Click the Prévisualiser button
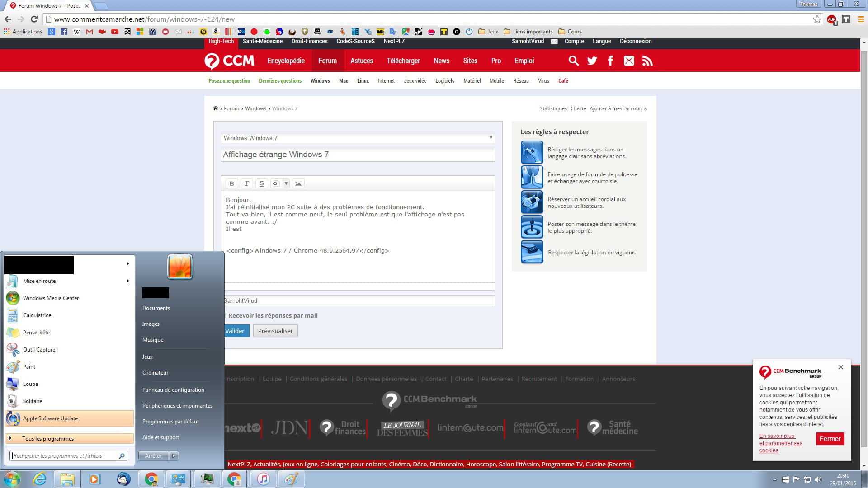The height and width of the screenshot is (488, 868). click(275, 331)
